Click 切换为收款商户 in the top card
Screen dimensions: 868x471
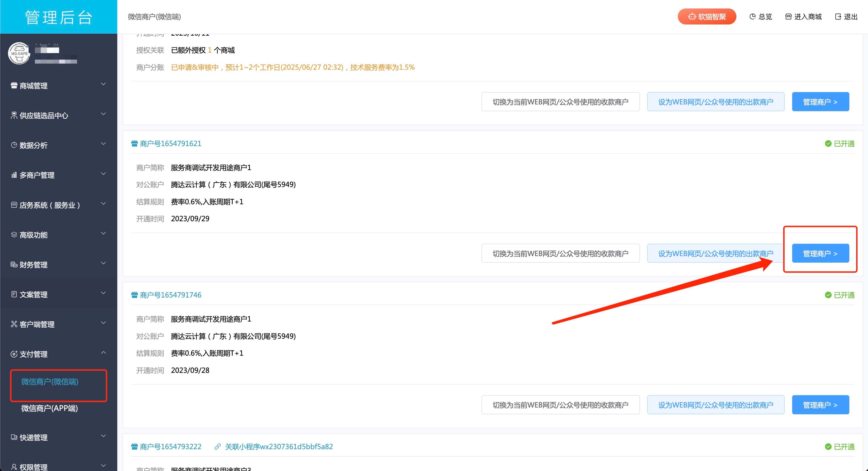point(561,102)
